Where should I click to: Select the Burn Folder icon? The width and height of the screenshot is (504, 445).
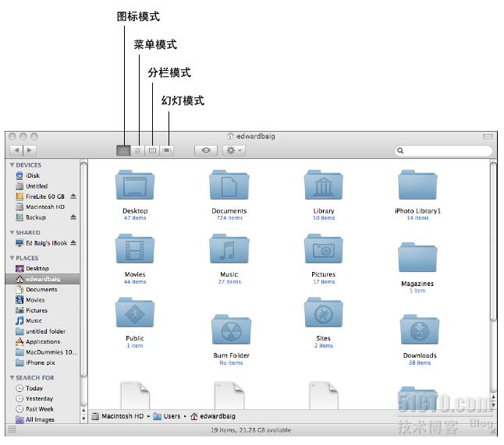[231, 330]
